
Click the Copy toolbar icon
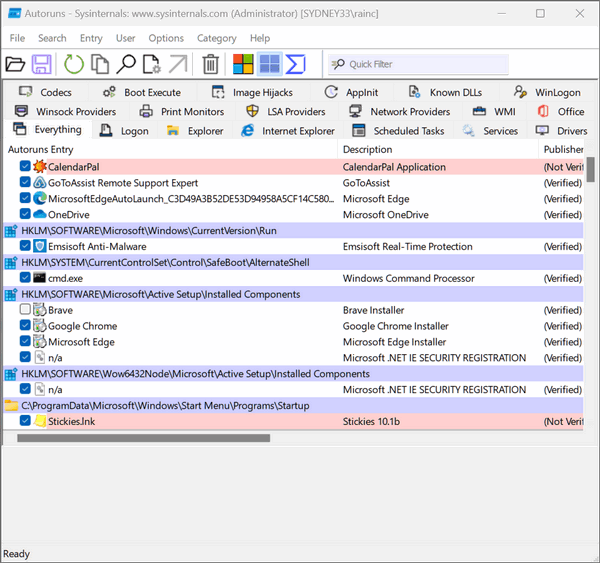coord(100,64)
